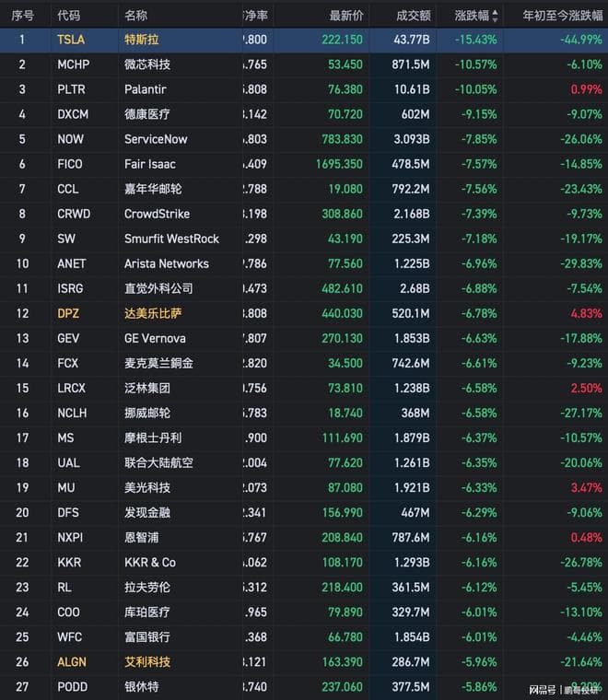Click Tesla's latest price 222.150
Image resolution: width=608 pixels, height=700 pixels.
343,40
